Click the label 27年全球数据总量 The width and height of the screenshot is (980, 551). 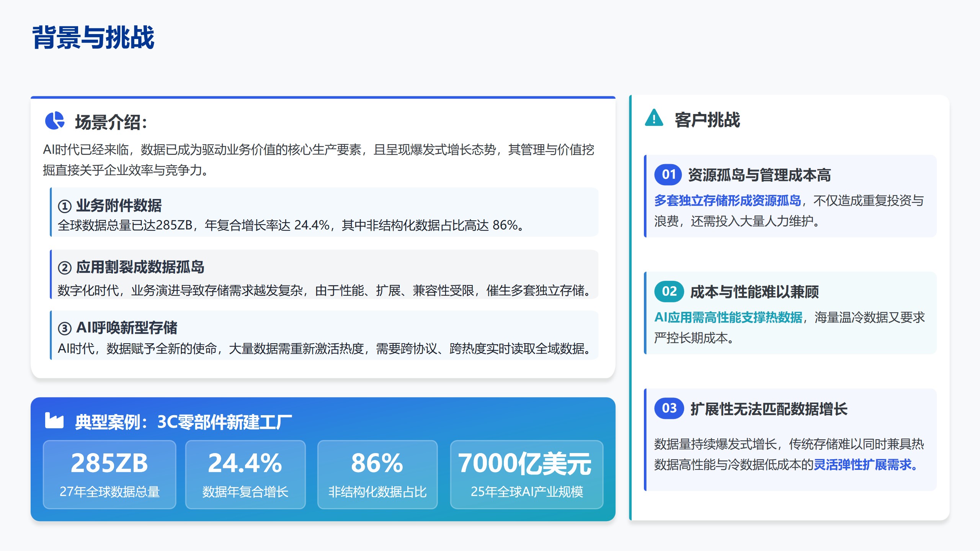coord(109,492)
